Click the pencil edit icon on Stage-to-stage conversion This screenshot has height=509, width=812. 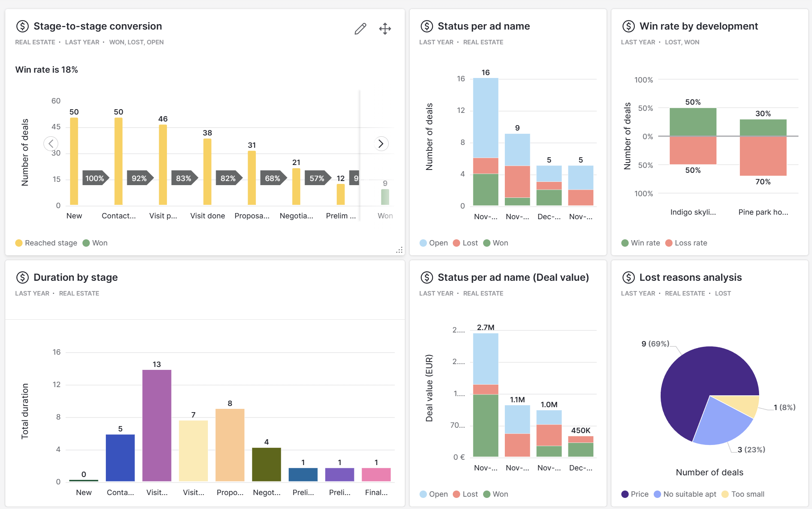coord(360,29)
